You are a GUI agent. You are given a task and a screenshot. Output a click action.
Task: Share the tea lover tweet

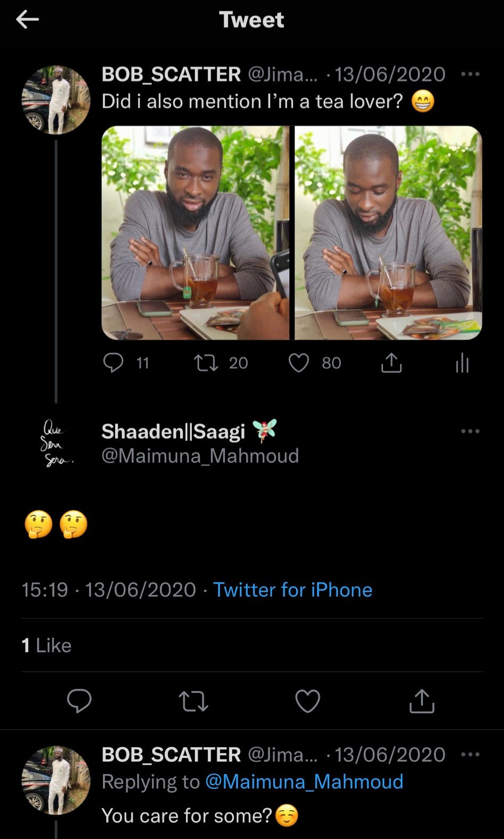392,363
